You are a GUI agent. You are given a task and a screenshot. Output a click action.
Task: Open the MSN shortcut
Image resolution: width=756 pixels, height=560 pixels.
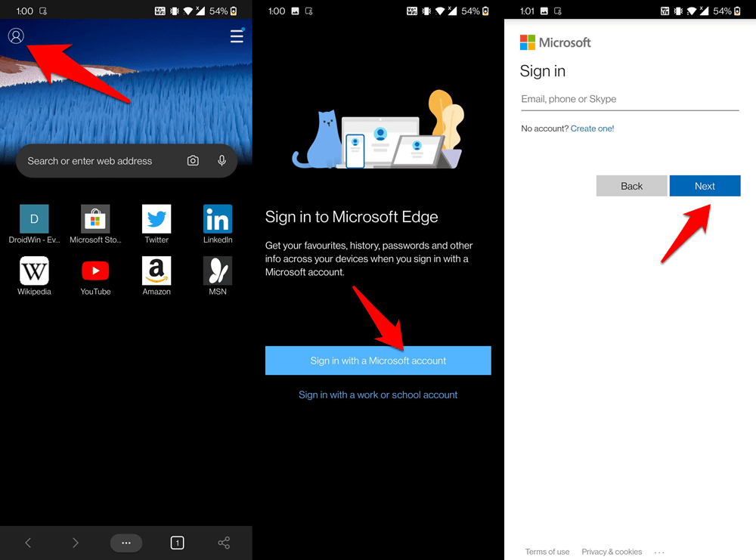pyautogui.click(x=218, y=276)
